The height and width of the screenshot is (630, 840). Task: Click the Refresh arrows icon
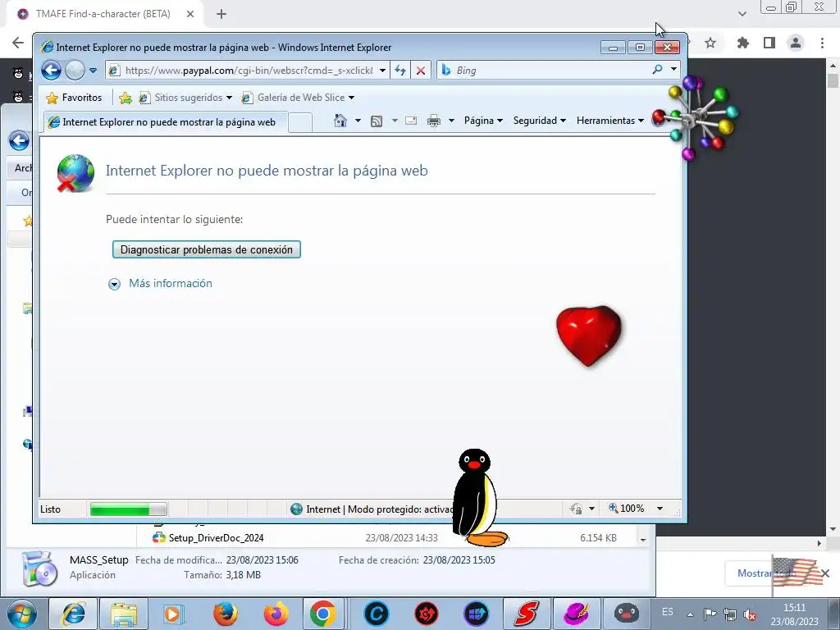400,71
